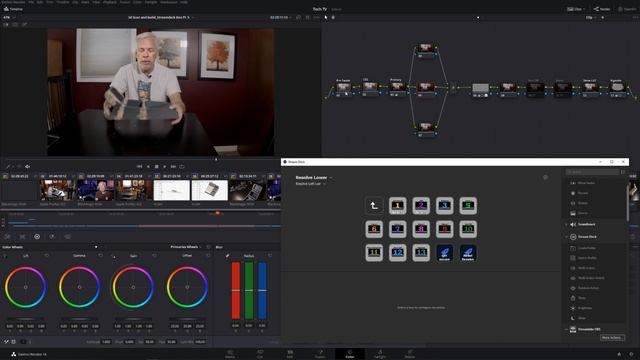640x360 pixels.
Task: Select Stream Deck key number 5
Action: tap(468, 206)
